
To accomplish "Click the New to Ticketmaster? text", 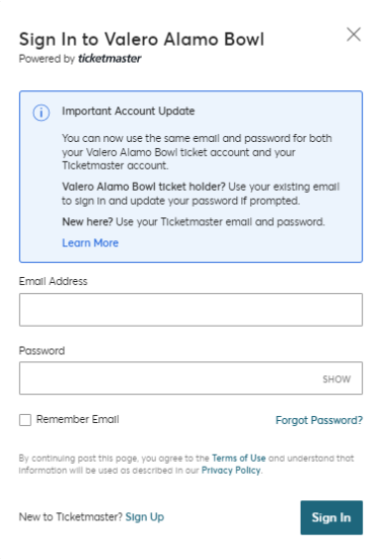I will coord(71,517).
